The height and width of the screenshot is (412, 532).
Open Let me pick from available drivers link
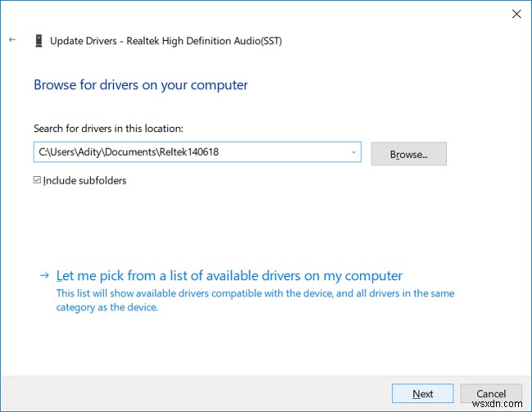(x=229, y=276)
